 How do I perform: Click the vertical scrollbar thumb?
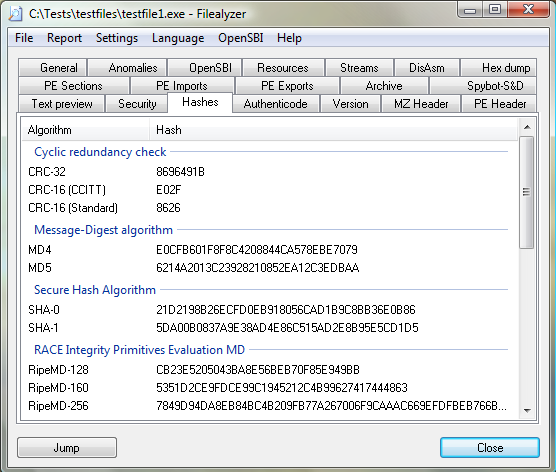pyautogui.click(x=527, y=193)
